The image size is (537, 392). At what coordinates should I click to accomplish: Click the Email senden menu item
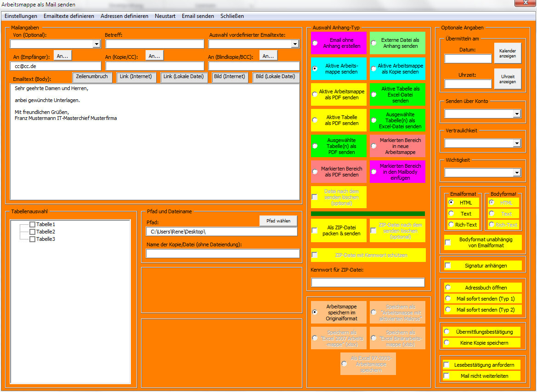coord(198,16)
